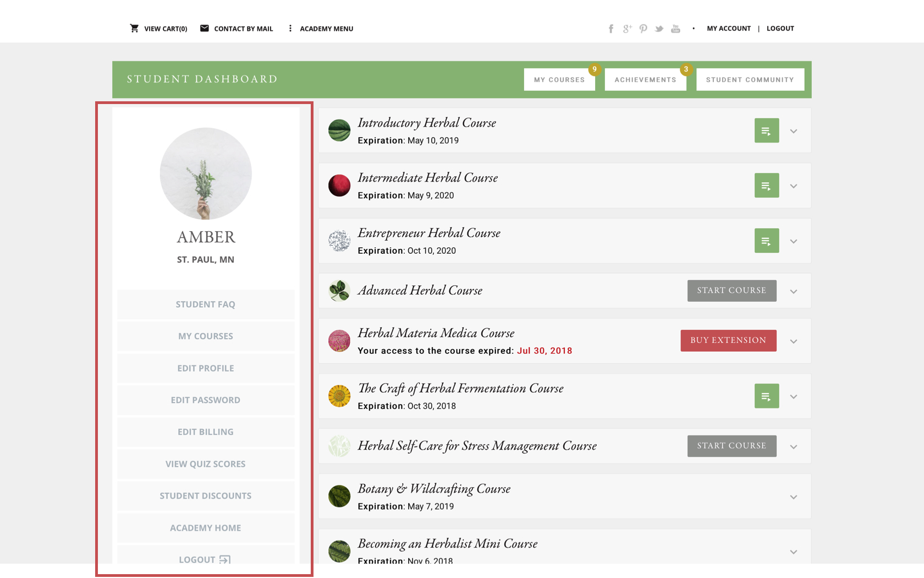Expand the Botany & Wildcrafting Course row

(794, 497)
